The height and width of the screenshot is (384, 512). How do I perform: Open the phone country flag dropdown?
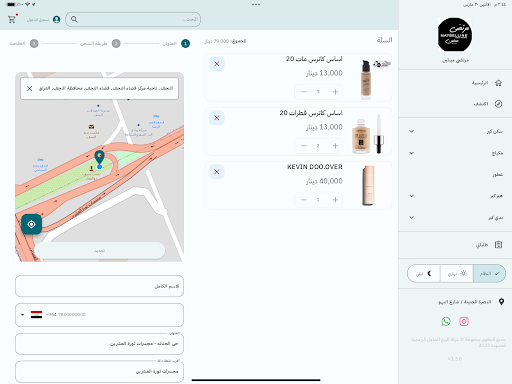click(32, 314)
